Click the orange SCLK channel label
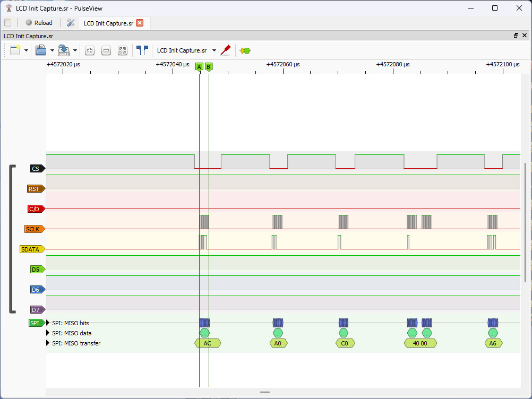This screenshot has height=399, width=532. (35, 229)
